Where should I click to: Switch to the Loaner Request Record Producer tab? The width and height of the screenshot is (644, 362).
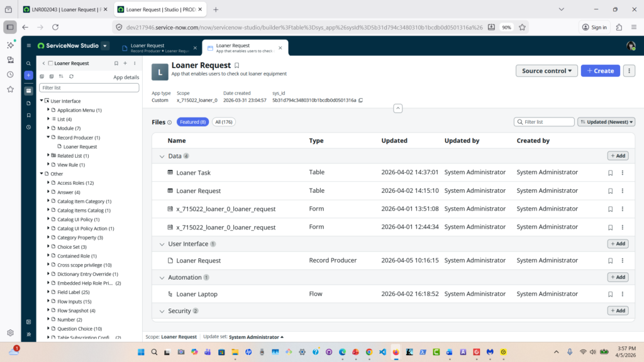(159, 48)
